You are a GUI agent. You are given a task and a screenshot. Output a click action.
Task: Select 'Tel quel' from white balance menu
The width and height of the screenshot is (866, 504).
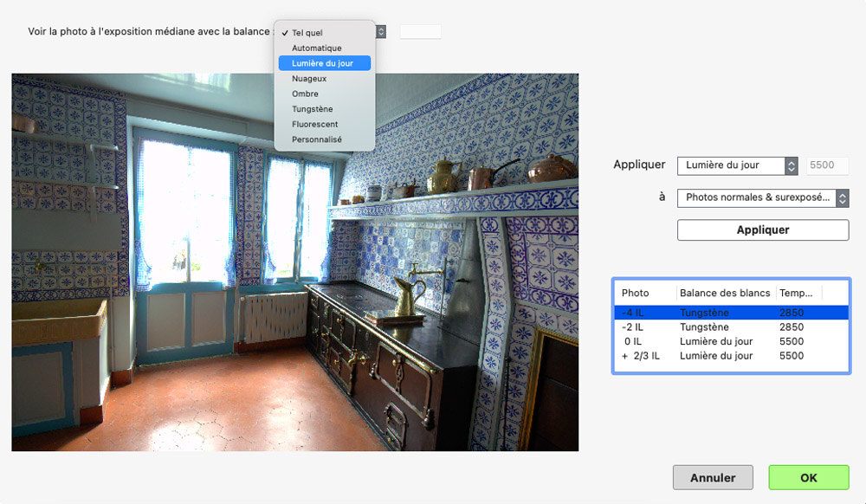point(307,33)
